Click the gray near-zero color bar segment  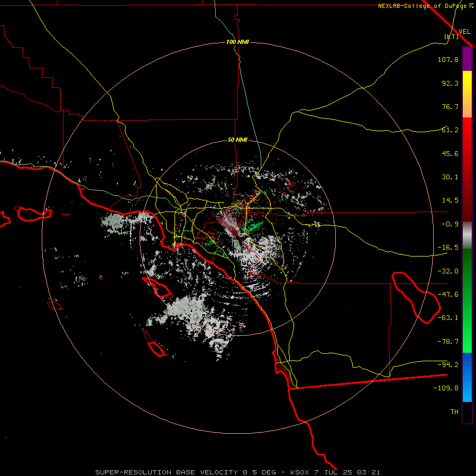467,235
